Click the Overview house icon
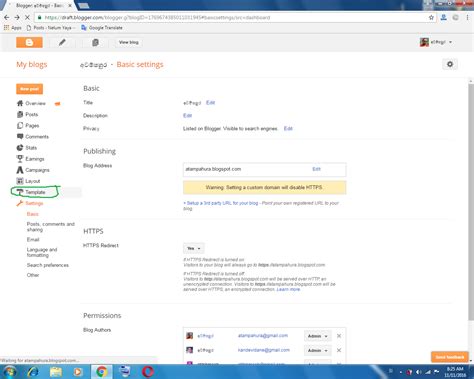 [20, 103]
